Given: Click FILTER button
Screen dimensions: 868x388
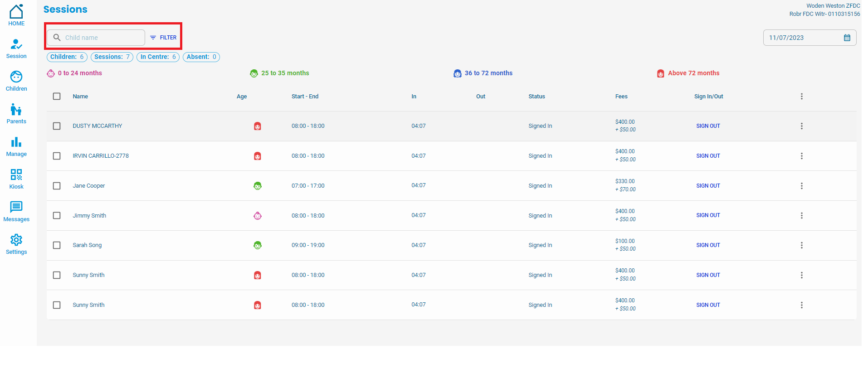Looking at the screenshot, I should pyautogui.click(x=163, y=38).
